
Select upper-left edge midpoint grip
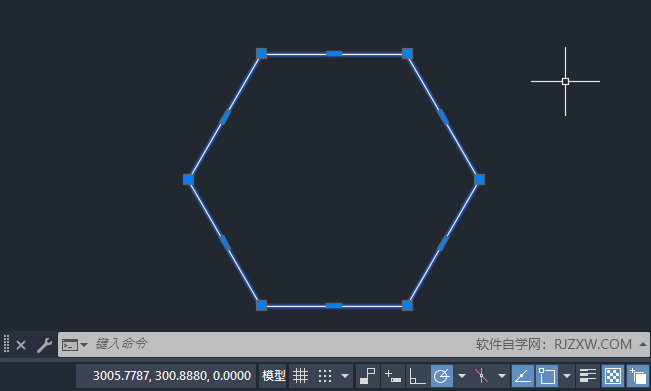tap(225, 117)
